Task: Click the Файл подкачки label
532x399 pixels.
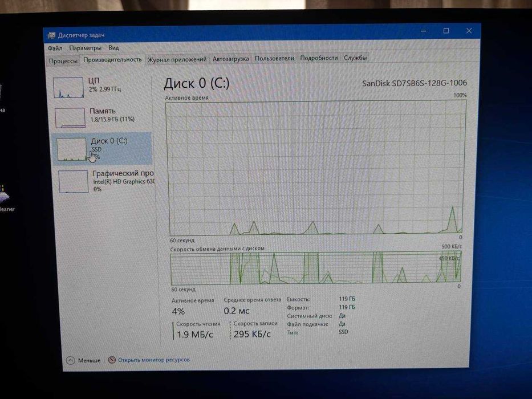Action: tap(307, 324)
